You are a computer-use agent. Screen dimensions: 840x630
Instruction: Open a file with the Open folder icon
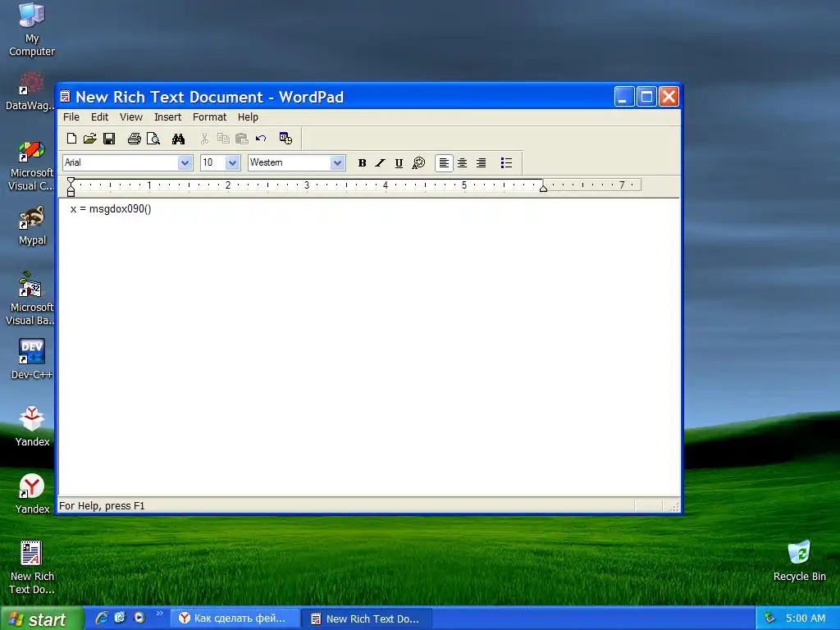[x=90, y=139]
